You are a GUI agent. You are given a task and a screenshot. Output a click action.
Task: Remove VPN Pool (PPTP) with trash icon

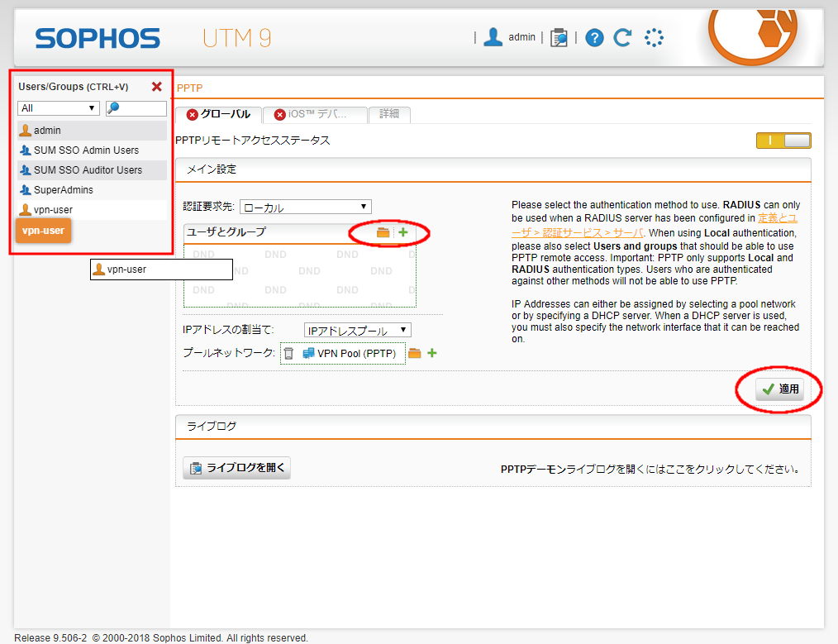pos(288,354)
